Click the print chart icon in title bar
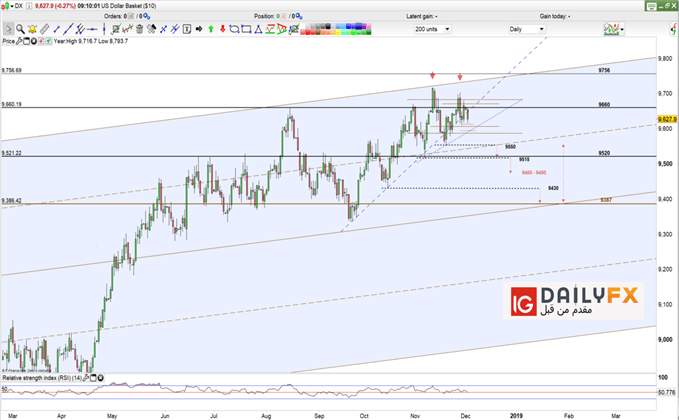Image resolution: width=679 pixels, height=420 pixels. coord(650,6)
